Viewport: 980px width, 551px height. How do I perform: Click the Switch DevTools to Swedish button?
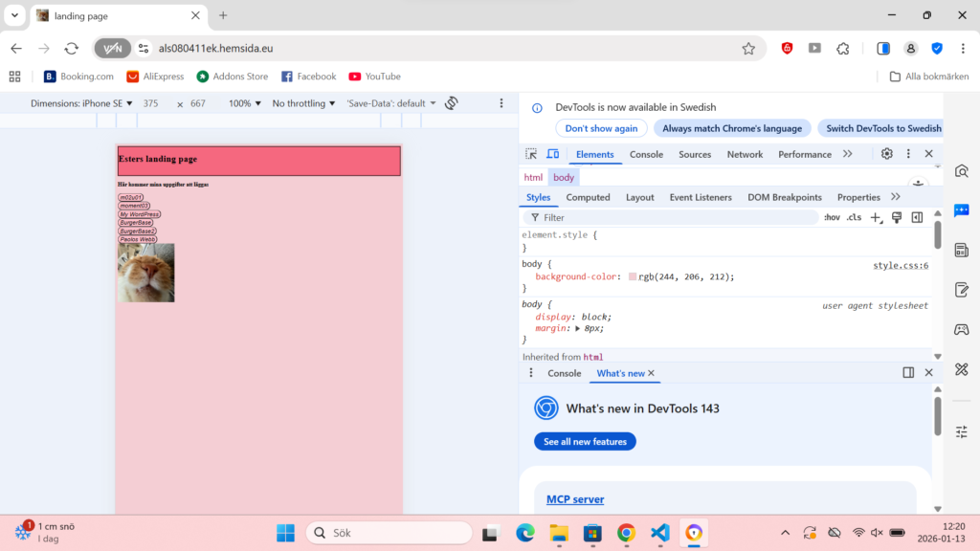(883, 128)
